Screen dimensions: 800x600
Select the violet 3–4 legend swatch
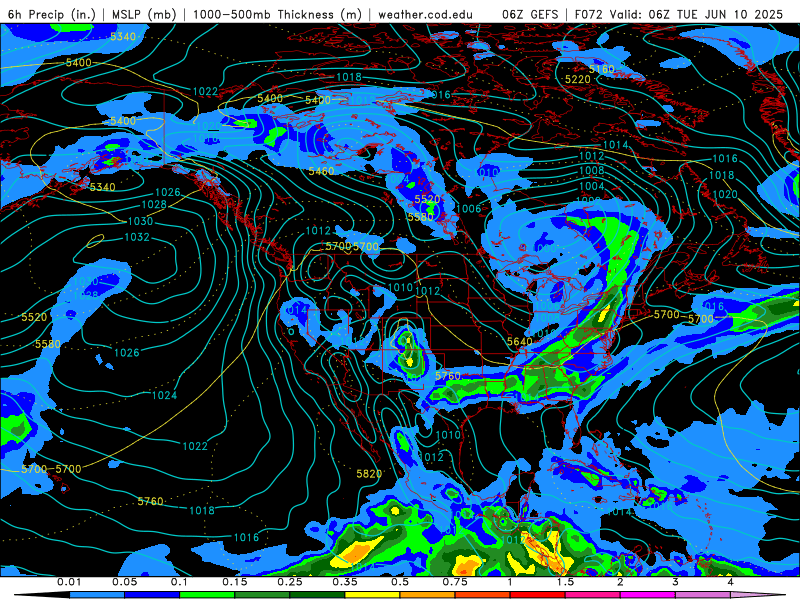pyautogui.click(x=703, y=595)
